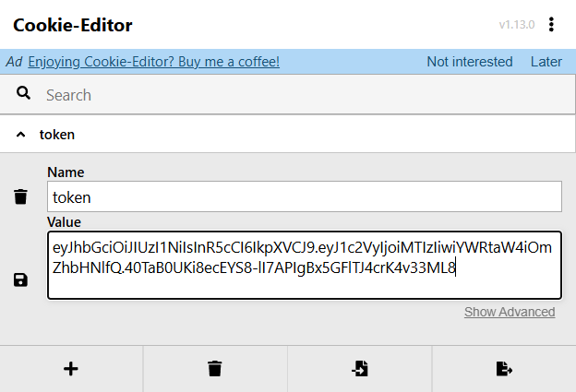Image resolution: width=576 pixels, height=392 pixels.
Task: Click the v1.13.0 version label
Action: pos(517,25)
